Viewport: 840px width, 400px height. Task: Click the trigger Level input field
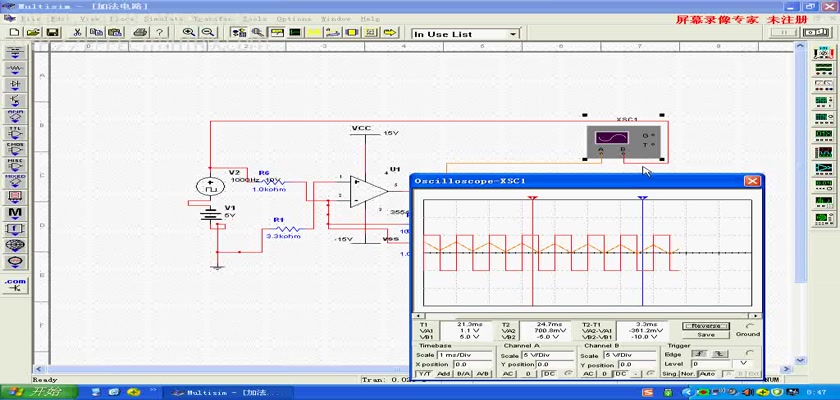(x=710, y=363)
